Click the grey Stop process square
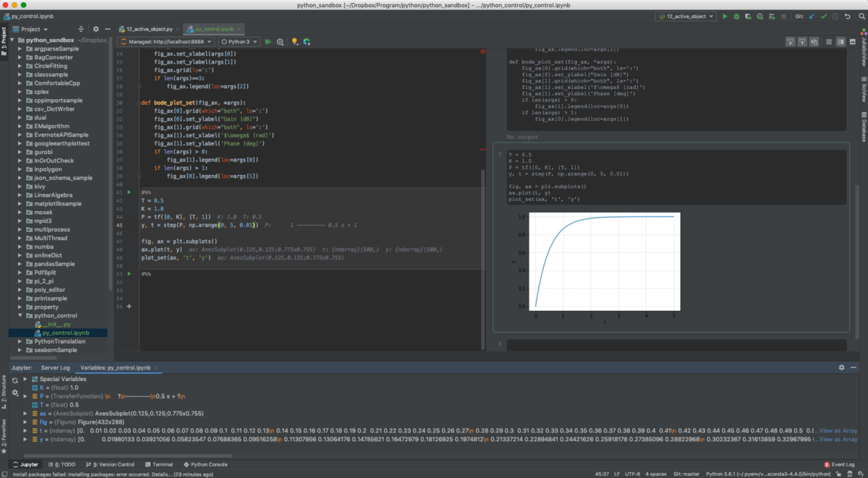868x478 pixels. click(x=783, y=16)
